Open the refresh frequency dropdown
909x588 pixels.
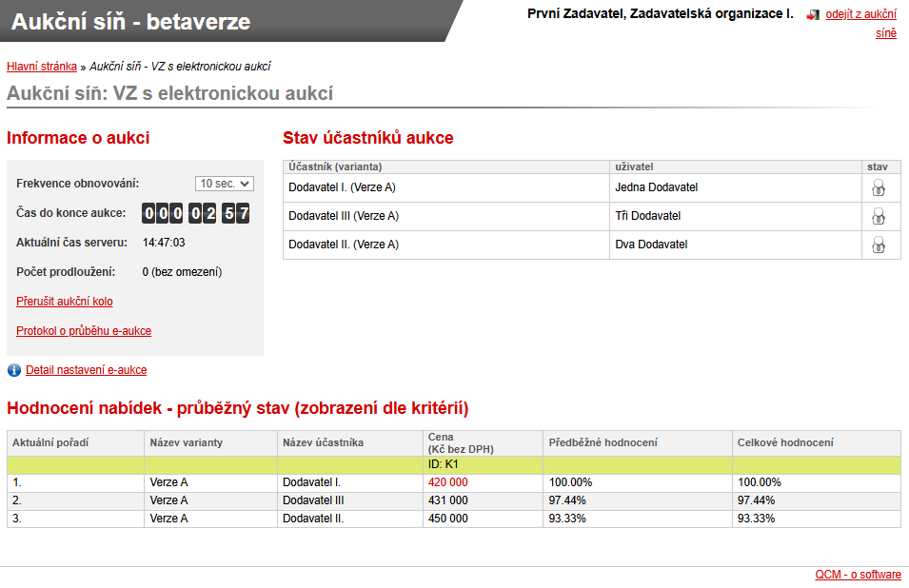225,184
